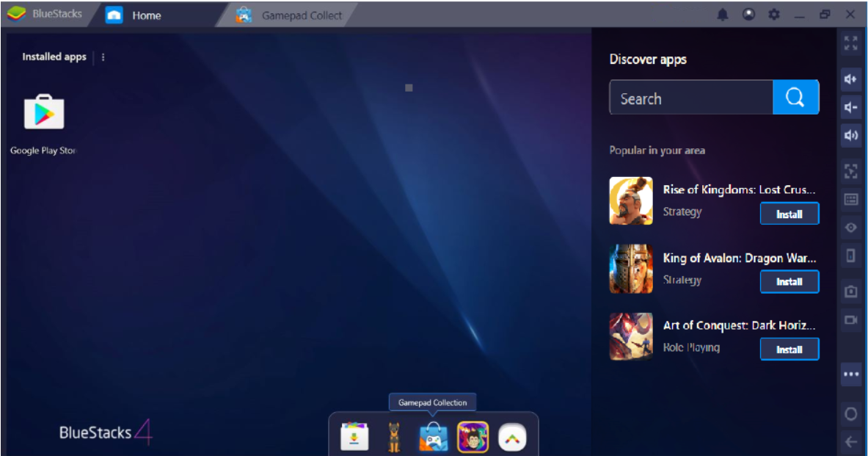Install Rise of Kingdoms: Lost Crusade
The height and width of the screenshot is (456, 868).
coord(789,214)
